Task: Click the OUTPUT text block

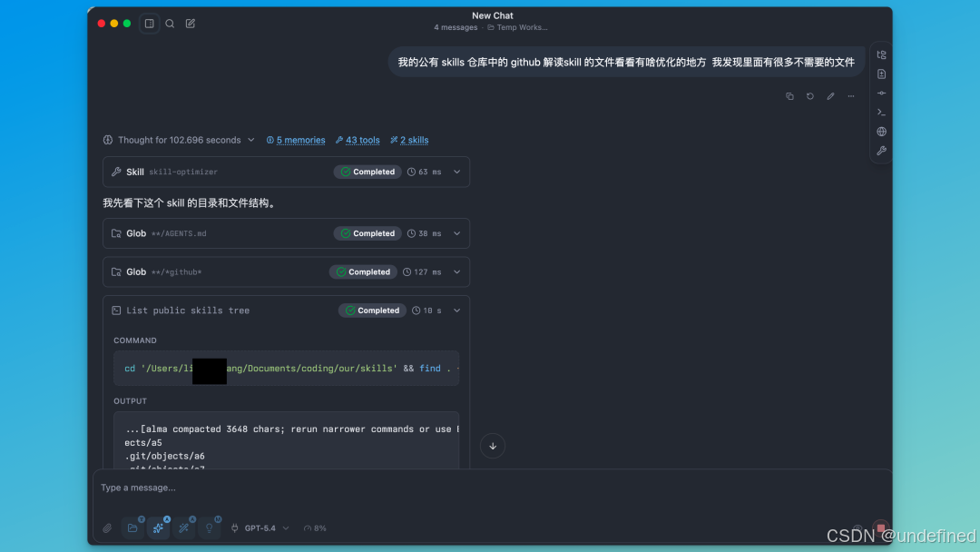Action: pyautogui.click(x=286, y=440)
